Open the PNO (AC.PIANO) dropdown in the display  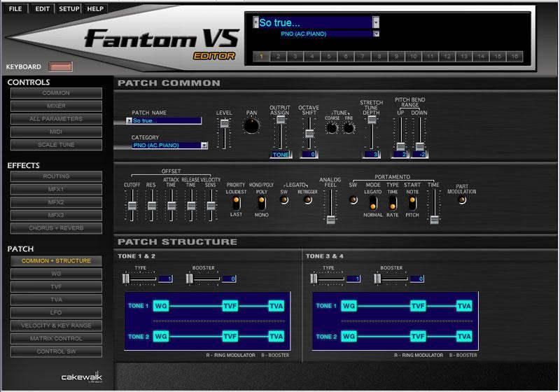tap(376, 34)
